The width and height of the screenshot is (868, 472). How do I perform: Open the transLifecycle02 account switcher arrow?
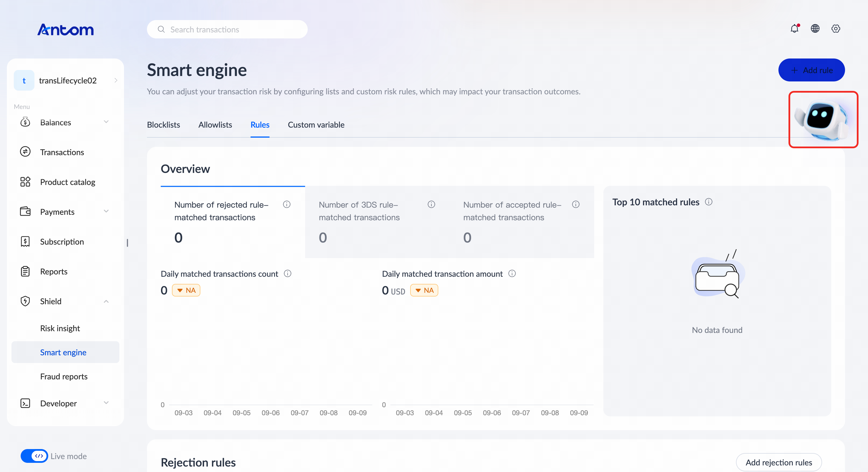pyautogui.click(x=116, y=81)
